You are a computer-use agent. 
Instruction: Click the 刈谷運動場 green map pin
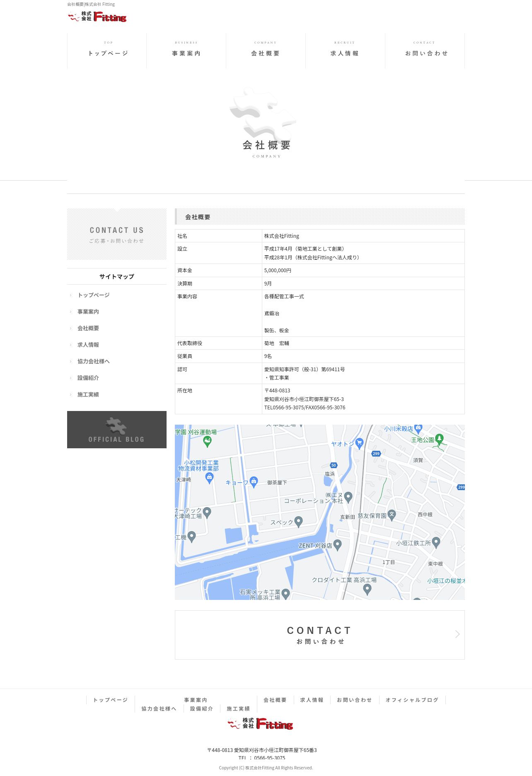pyautogui.click(x=208, y=442)
